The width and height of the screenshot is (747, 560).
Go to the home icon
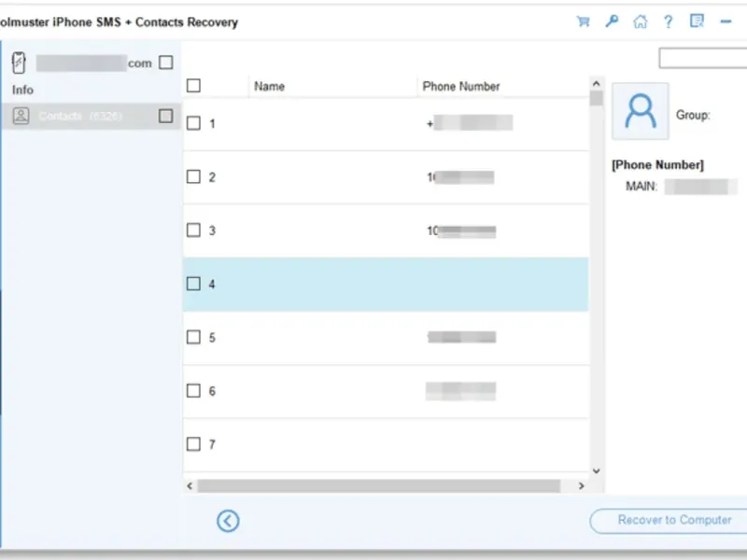tap(640, 21)
